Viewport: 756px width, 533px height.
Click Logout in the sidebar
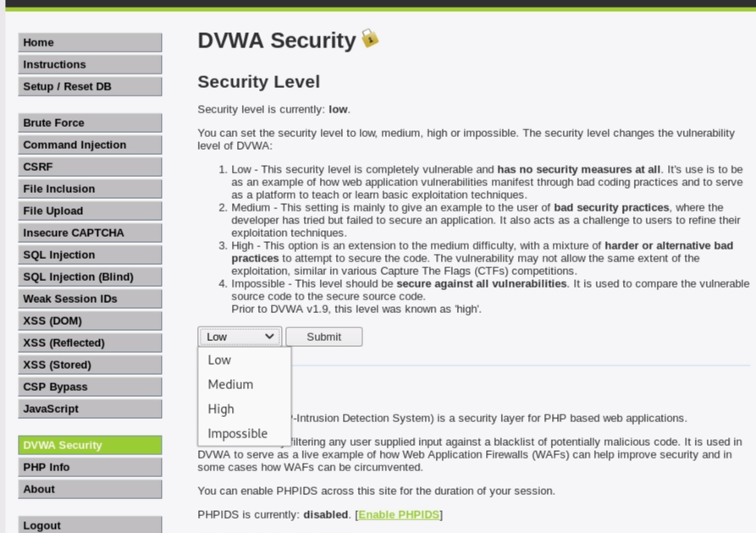tap(90, 525)
